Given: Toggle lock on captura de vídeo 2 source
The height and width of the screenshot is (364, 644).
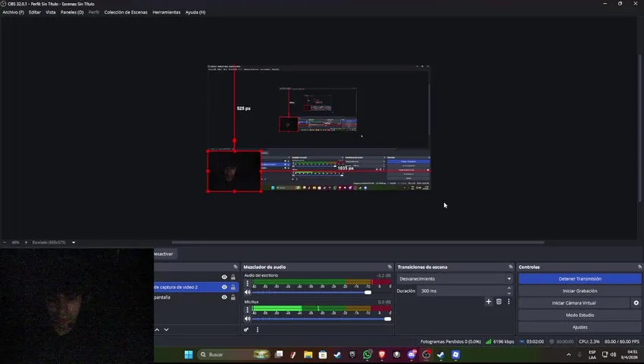Looking at the screenshot, I should tap(233, 287).
